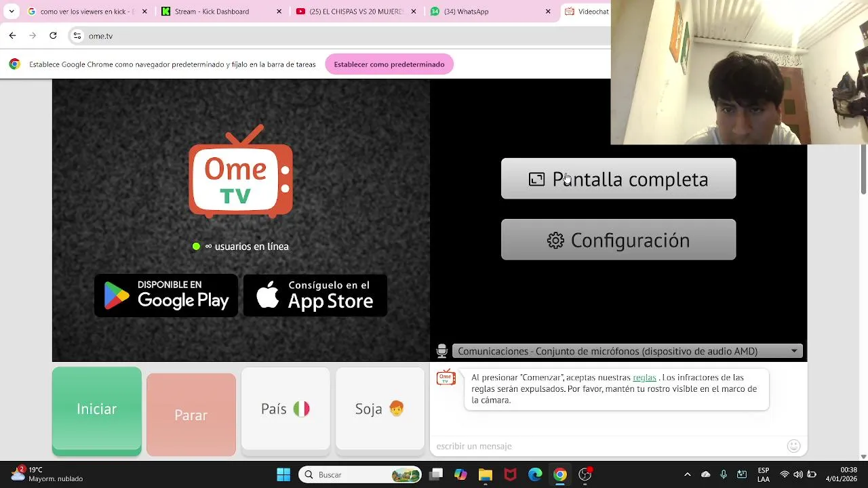Click the battery tray icon
868x488 pixels.
point(812,474)
